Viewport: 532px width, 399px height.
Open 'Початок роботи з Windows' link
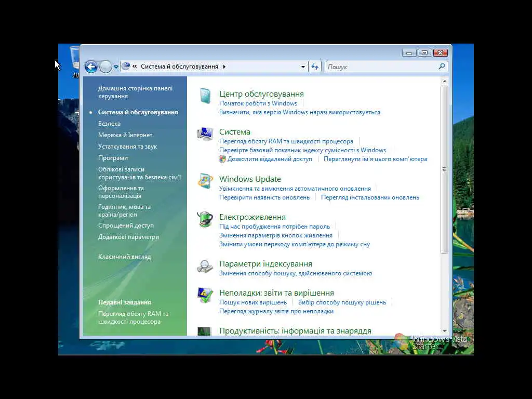pyautogui.click(x=258, y=103)
